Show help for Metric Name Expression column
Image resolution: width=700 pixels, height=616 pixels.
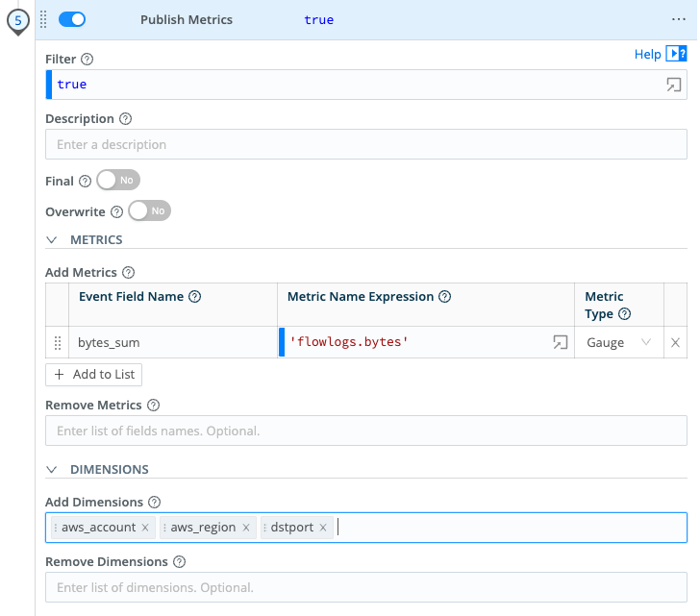pyautogui.click(x=444, y=296)
